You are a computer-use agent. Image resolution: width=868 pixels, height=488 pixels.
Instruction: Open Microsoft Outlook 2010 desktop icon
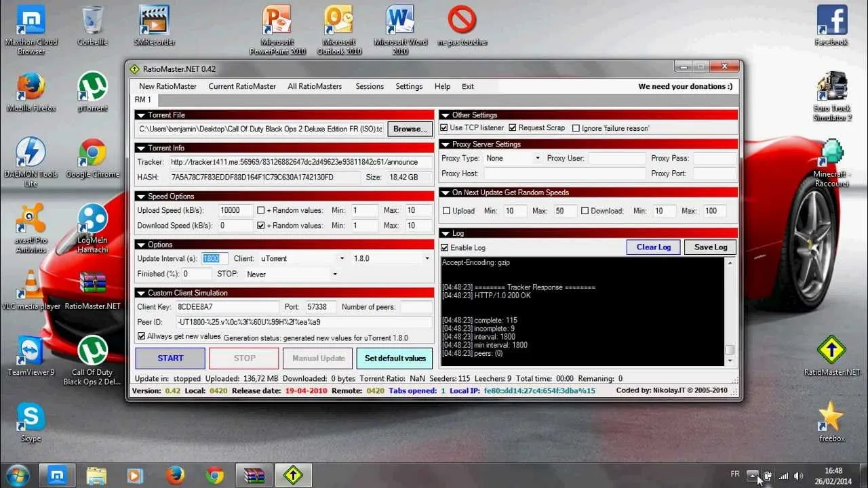click(339, 29)
